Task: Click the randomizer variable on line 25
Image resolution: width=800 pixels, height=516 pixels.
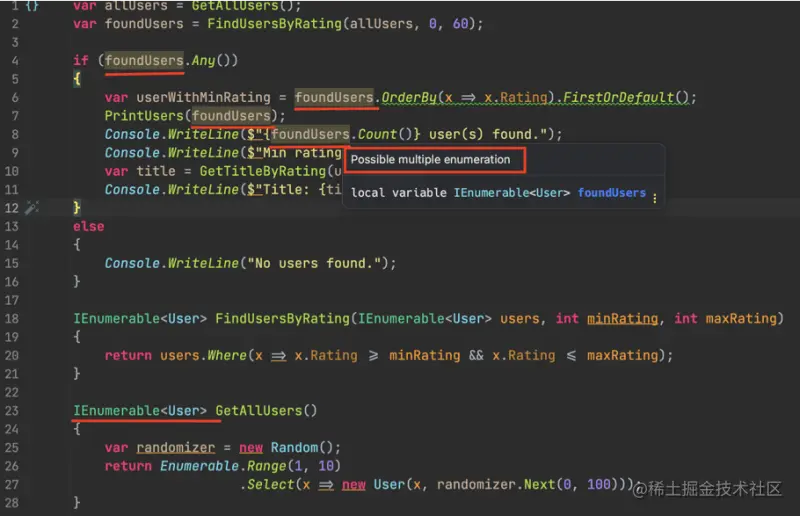Action: [176, 448]
